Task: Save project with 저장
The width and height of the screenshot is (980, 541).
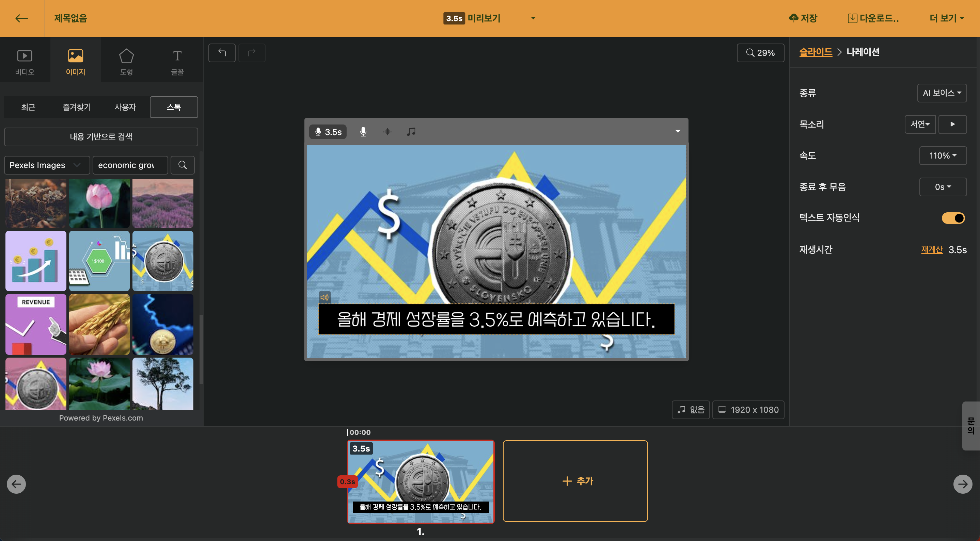Action: 803,18
